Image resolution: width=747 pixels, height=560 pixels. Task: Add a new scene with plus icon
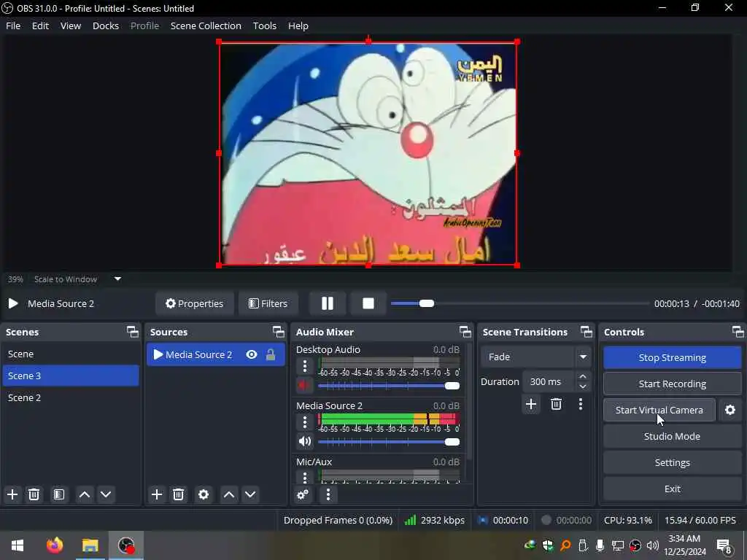12,494
